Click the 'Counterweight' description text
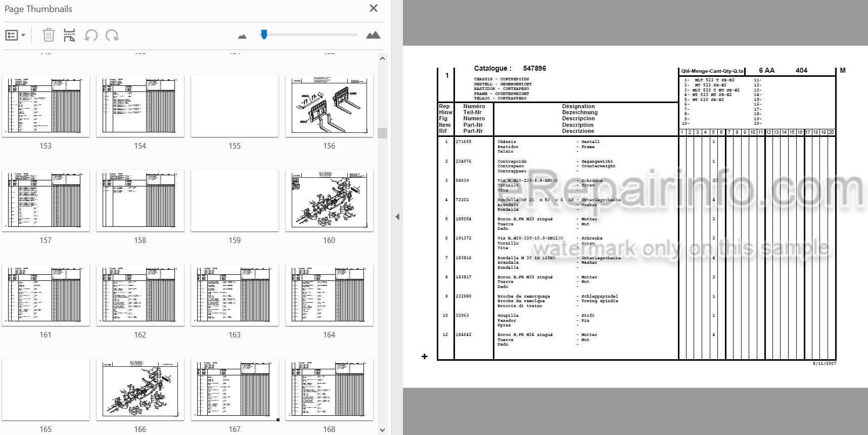The image size is (868, 435). [x=598, y=166]
